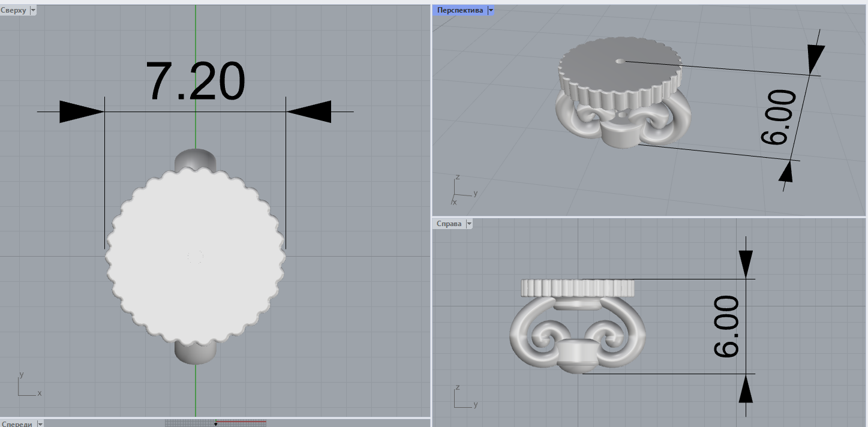Select the Справа viewport title label
Viewport: 868px width, 427px height.
coord(449,224)
